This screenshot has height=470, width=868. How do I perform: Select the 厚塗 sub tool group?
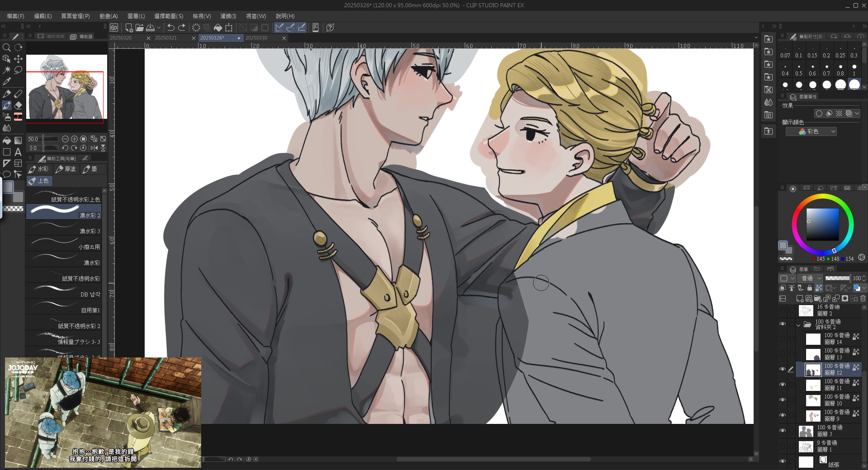click(x=66, y=169)
